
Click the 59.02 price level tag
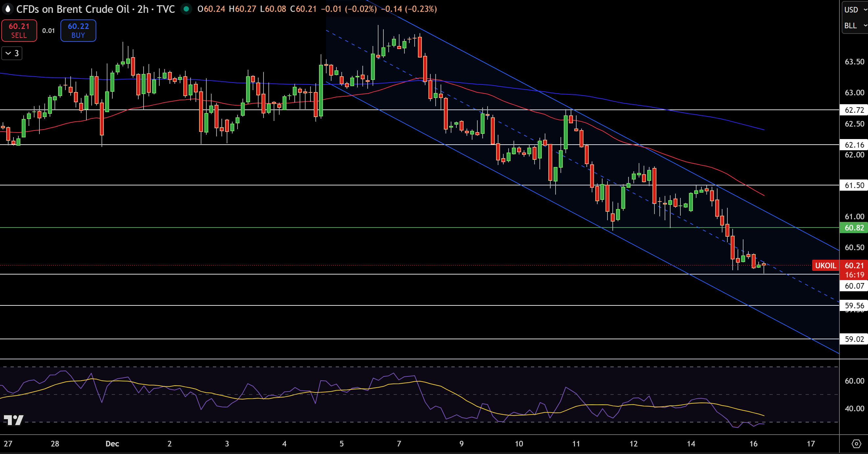(854, 339)
